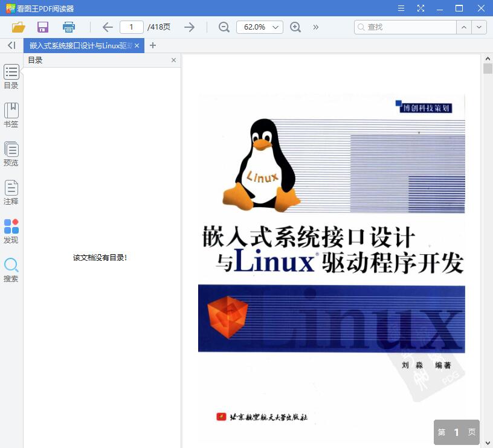Open the 发现 discover panel
Image resolution: width=493 pixels, height=448 pixels.
pyautogui.click(x=11, y=231)
